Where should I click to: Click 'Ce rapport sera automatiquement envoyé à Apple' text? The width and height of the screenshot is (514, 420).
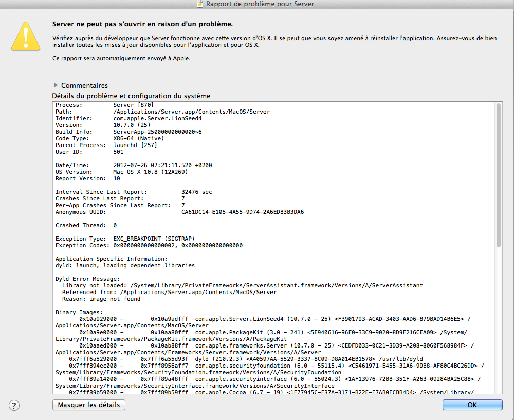pyautogui.click(x=121, y=59)
